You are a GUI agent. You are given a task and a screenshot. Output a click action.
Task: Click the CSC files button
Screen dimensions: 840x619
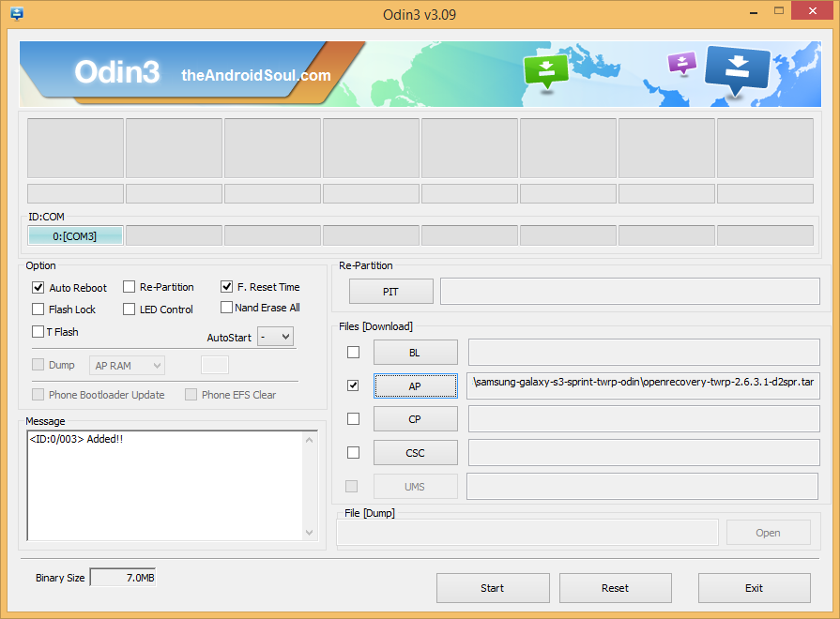coord(415,452)
